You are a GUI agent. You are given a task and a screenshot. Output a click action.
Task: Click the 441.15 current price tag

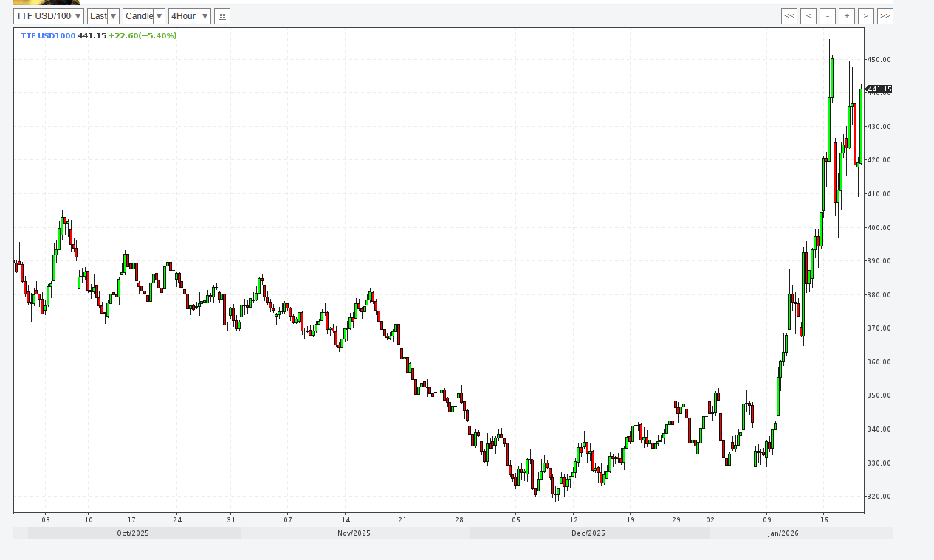(879, 89)
